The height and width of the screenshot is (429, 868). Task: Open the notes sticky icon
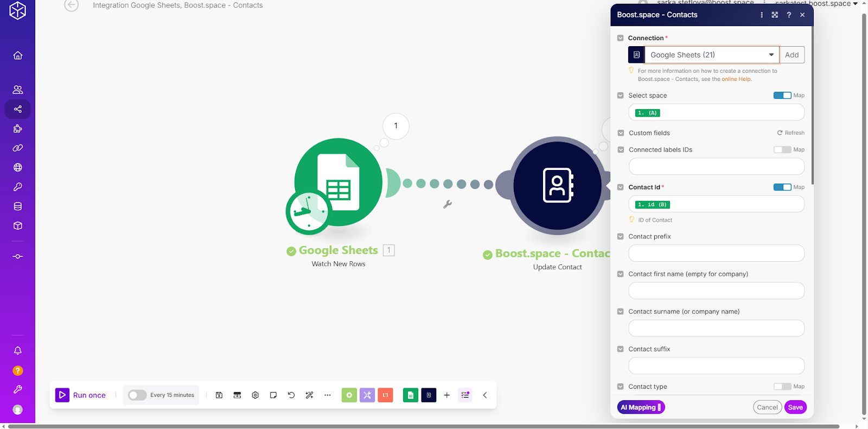point(273,395)
